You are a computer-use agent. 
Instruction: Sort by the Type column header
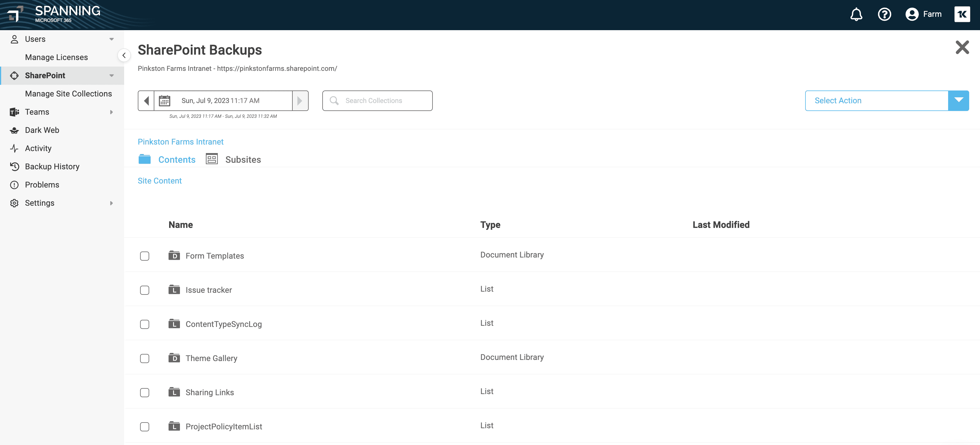490,225
